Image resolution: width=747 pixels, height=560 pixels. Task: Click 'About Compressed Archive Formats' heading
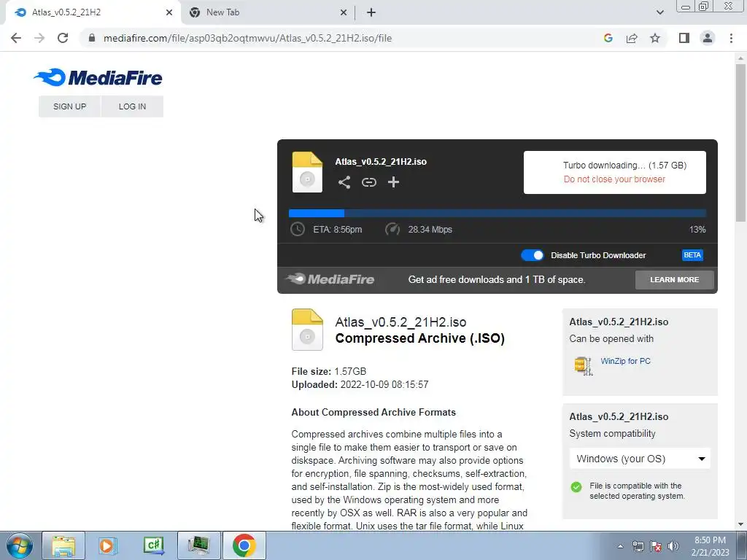pos(373,413)
